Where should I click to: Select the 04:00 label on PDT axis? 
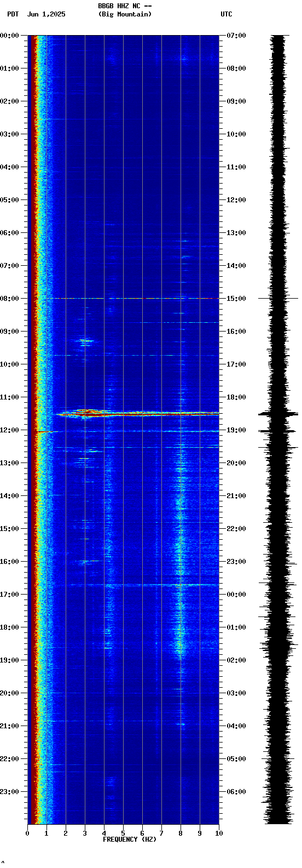click(9, 167)
